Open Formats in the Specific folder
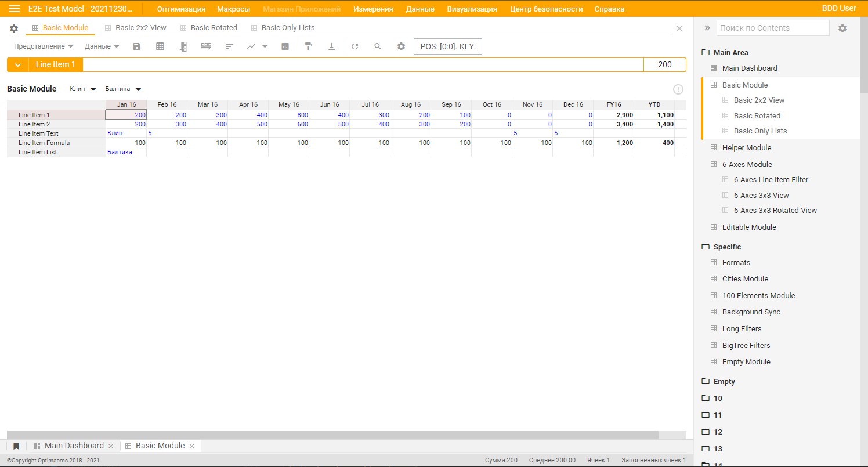The width and height of the screenshot is (868, 467). pyautogui.click(x=736, y=262)
